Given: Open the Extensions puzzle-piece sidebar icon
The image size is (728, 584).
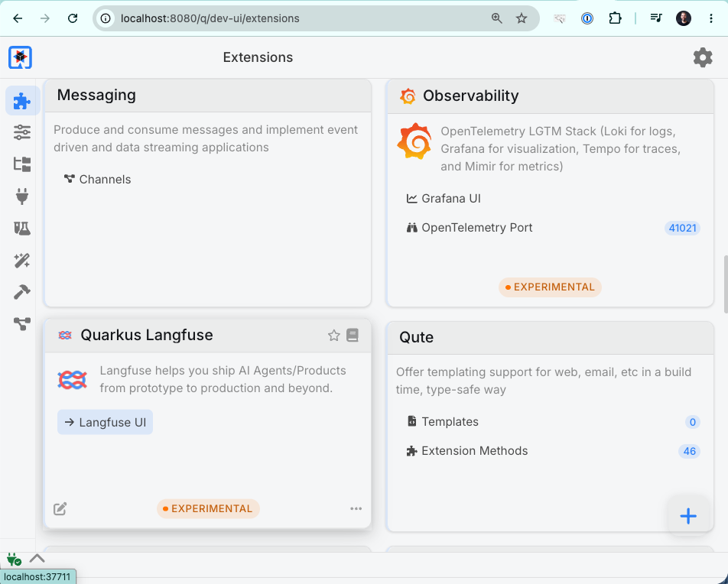Looking at the screenshot, I should pyautogui.click(x=22, y=101).
